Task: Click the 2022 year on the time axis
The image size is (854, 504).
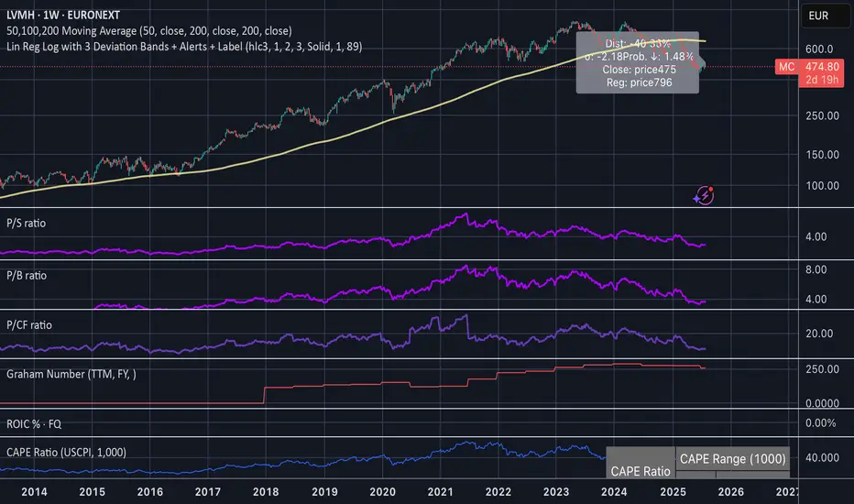Action: (498, 492)
